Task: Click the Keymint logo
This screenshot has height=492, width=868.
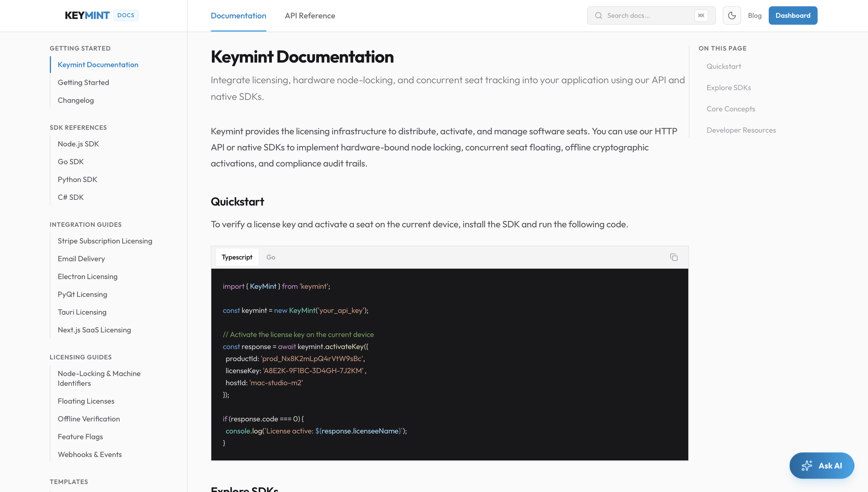Action: [x=87, y=15]
